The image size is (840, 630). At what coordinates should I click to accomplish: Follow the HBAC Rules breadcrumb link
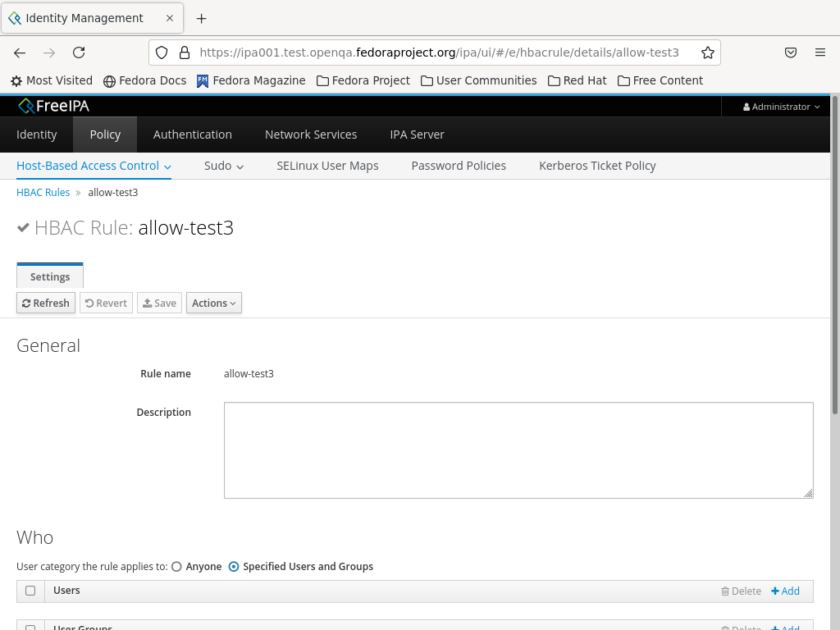[x=43, y=192]
